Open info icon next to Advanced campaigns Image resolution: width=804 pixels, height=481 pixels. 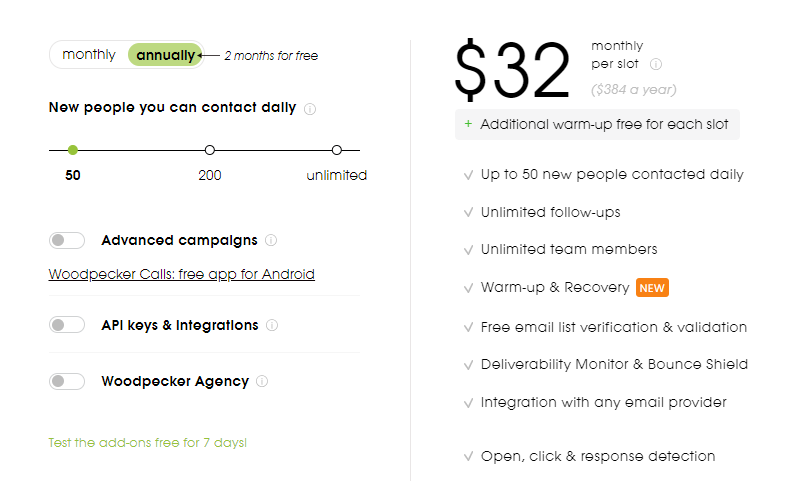(x=271, y=240)
